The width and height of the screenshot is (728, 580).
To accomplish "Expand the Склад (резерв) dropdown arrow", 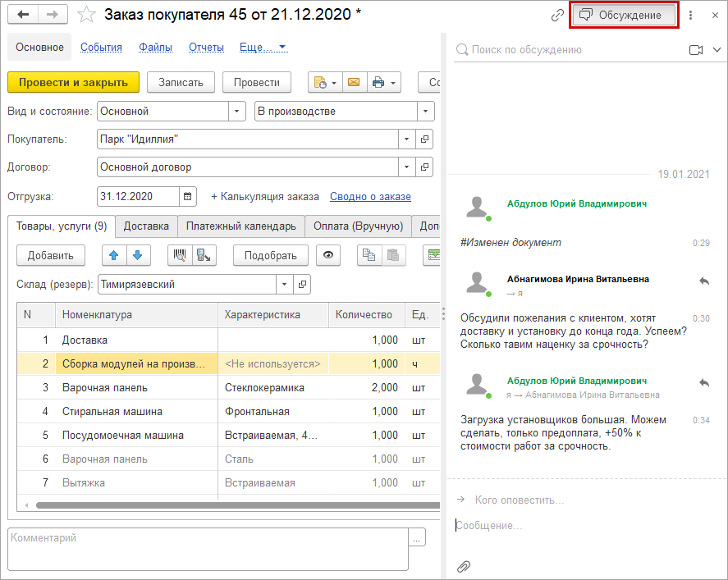I will point(284,285).
